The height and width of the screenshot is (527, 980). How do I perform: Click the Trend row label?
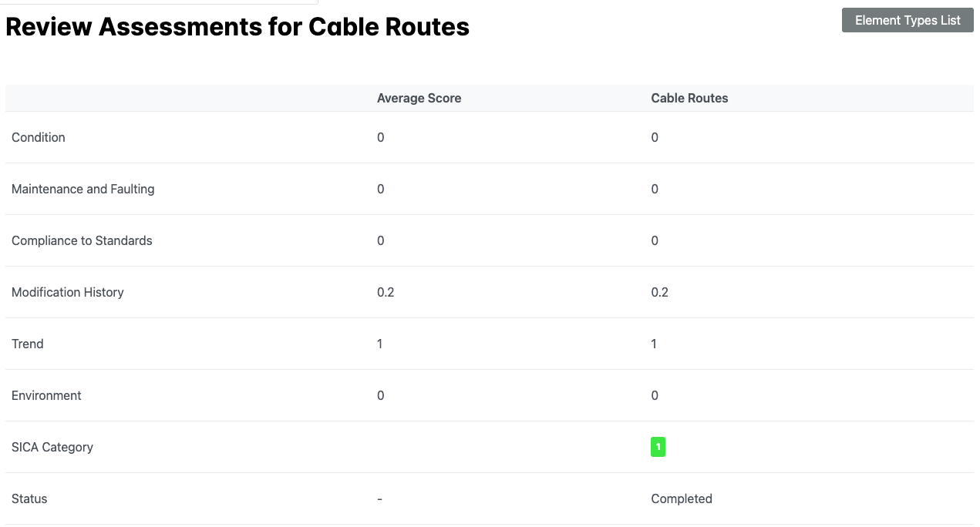point(28,344)
